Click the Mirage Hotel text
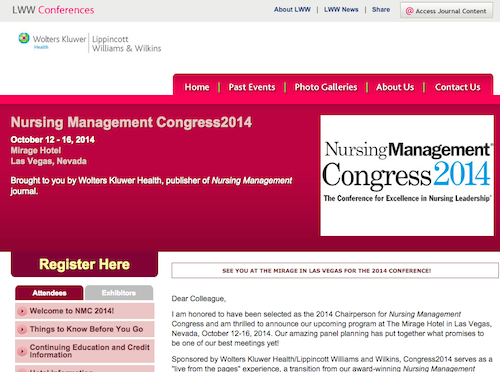Screen dimensions: 500x372 pos(36,151)
